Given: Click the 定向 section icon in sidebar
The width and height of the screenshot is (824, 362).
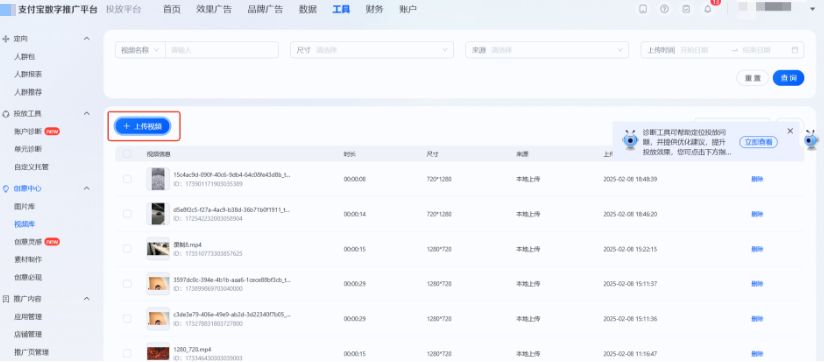Looking at the screenshot, I should pos(6,39).
